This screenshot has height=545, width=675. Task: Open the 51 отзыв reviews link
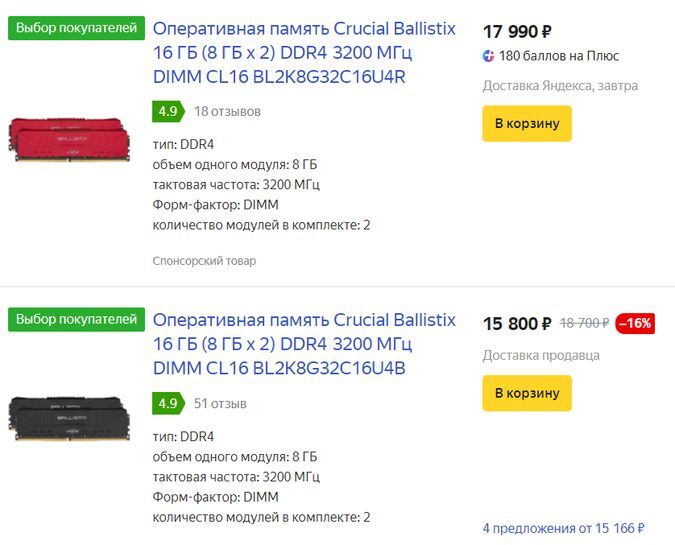220,403
